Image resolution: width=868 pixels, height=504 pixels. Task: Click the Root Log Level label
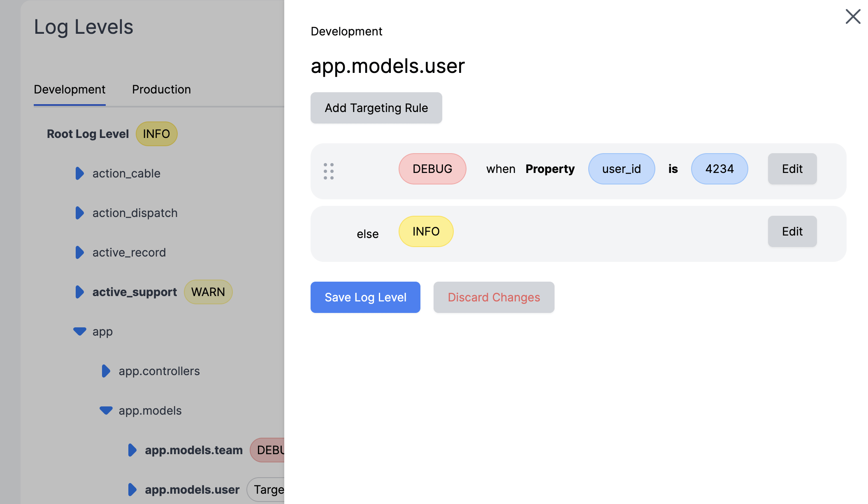[x=88, y=134]
